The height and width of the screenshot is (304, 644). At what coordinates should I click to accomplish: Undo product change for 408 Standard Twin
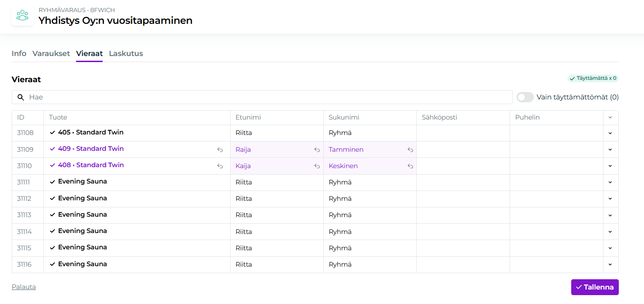(220, 166)
